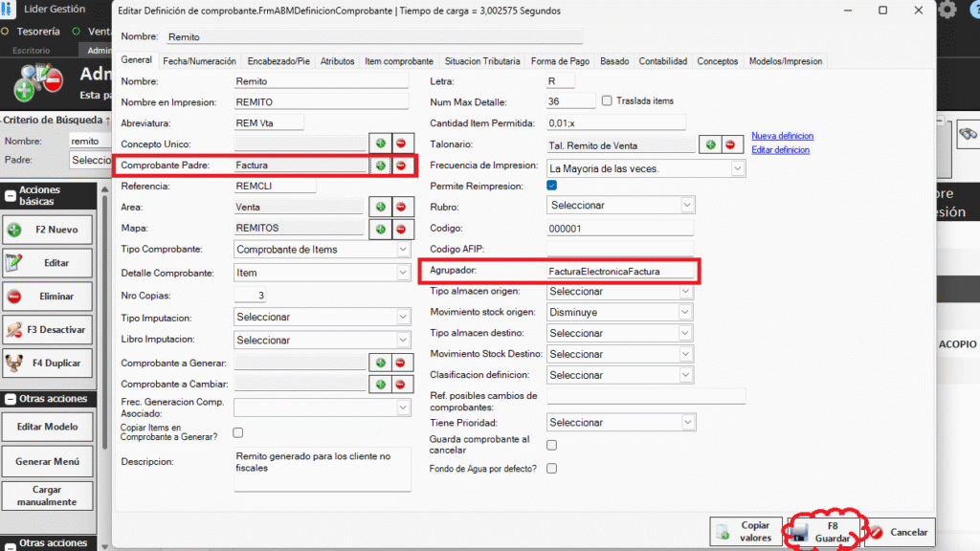Switch to the Fecha/Numeración tab

tap(199, 61)
